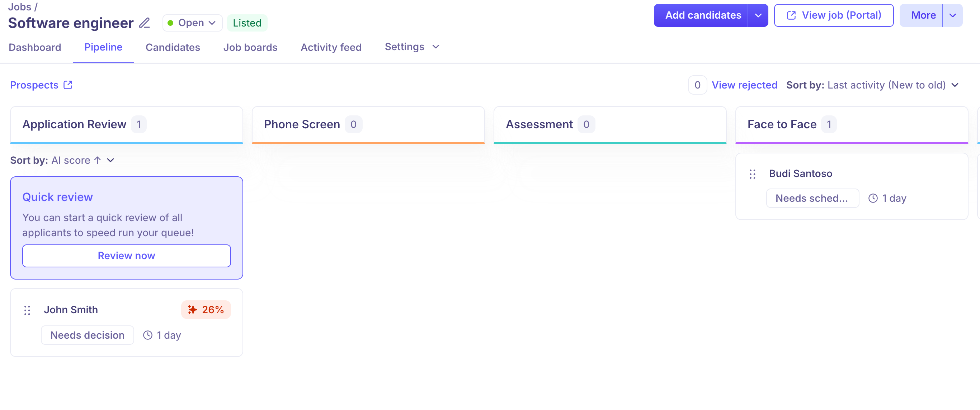The image size is (980, 410).
Task: Click AI score ascending arrow icon
Action: [98, 160]
